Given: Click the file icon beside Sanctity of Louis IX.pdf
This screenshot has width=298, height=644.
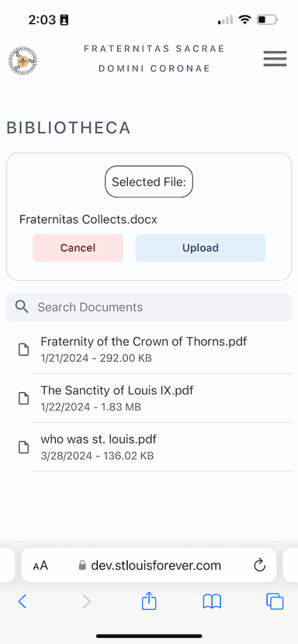Looking at the screenshot, I should pyautogui.click(x=24, y=398).
